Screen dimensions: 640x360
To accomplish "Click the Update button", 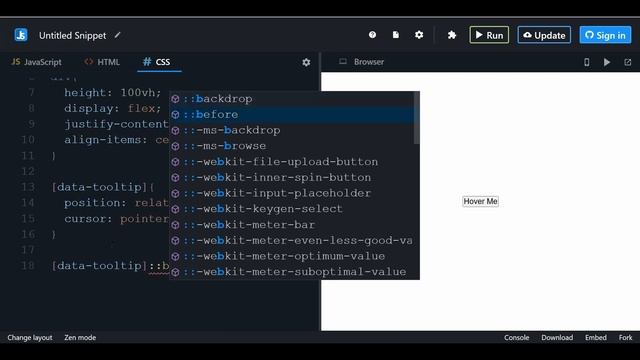I will click(544, 35).
